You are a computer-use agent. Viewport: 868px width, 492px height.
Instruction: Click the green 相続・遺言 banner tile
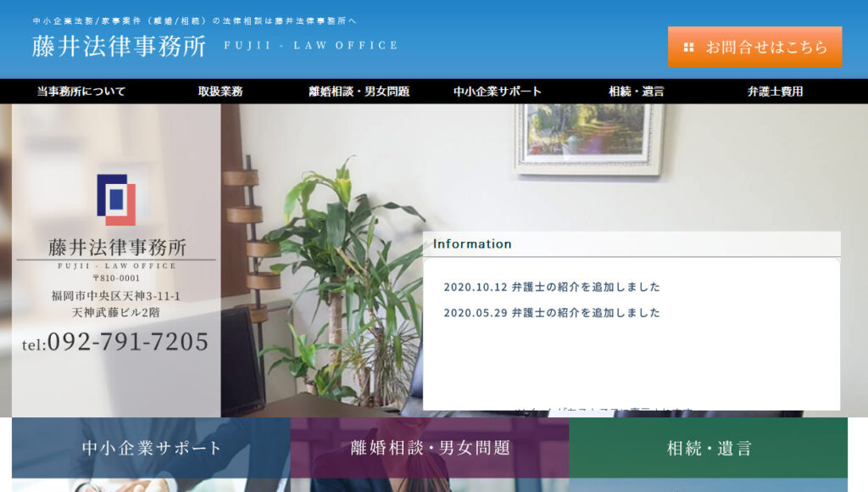[709, 448]
